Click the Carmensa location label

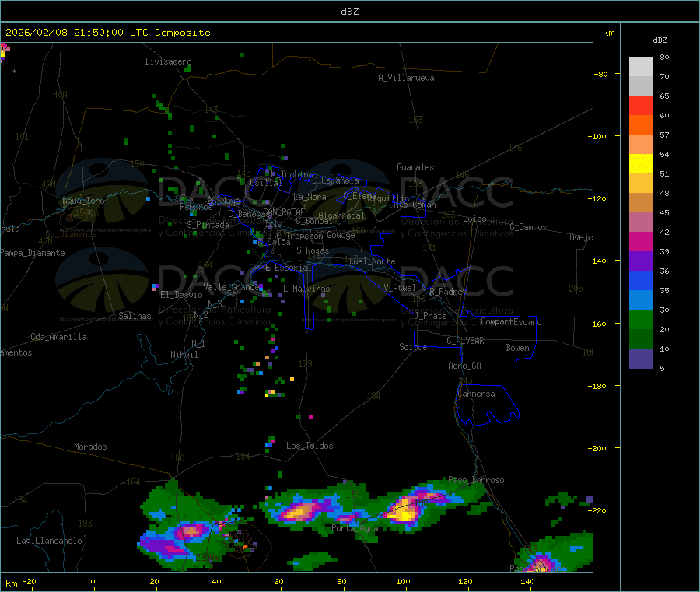tap(476, 394)
